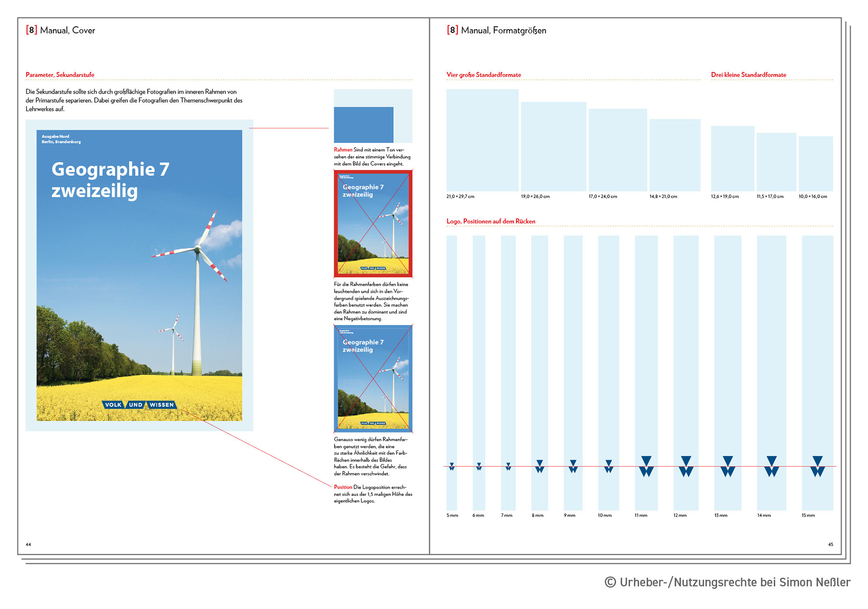Click the '12 mm' spine label
Viewport: 868px width, 609px height.
click(679, 515)
